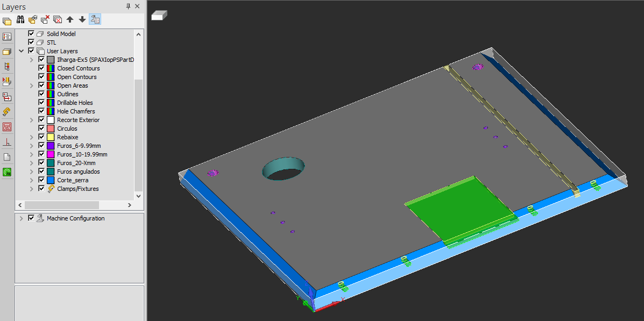Expand the Recorte Exterior layer

tap(32, 120)
